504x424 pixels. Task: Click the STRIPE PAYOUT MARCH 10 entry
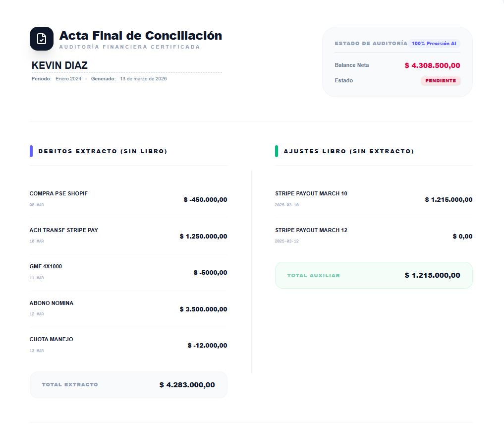pyautogui.click(x=374, y=199)
